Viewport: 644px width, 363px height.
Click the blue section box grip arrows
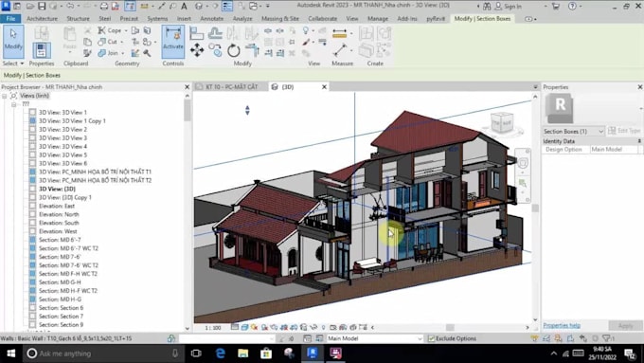point(247,110)
